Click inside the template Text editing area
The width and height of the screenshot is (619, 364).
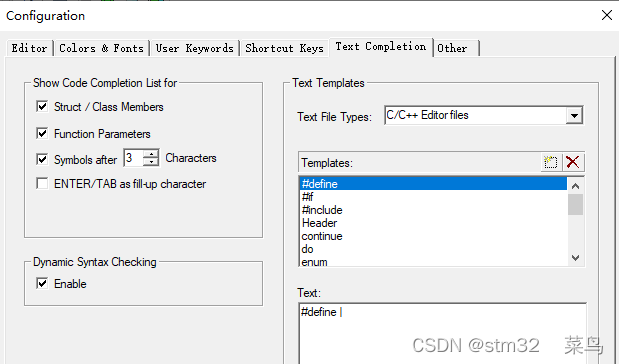[442, 334]
